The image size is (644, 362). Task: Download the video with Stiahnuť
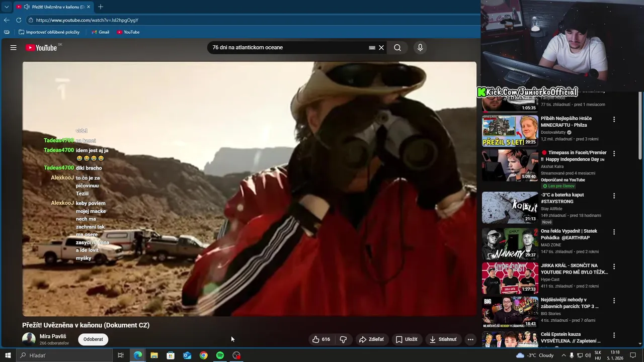443,339
